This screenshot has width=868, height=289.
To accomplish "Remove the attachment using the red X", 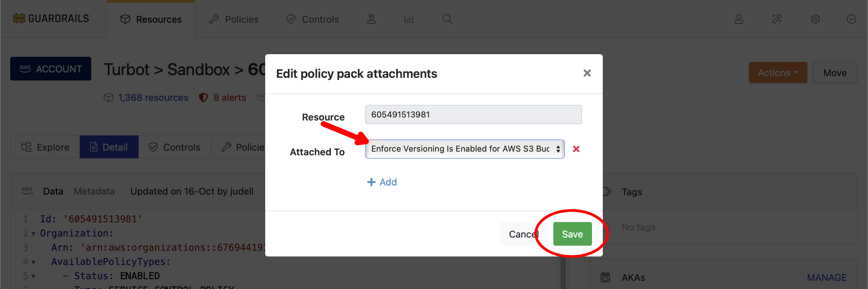I will coord(576,149).
